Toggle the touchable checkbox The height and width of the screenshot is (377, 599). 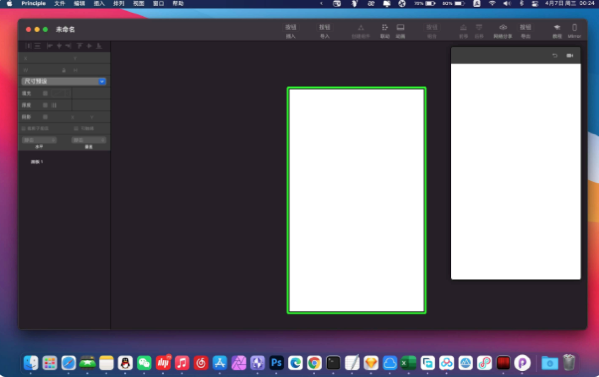(76, 129)
